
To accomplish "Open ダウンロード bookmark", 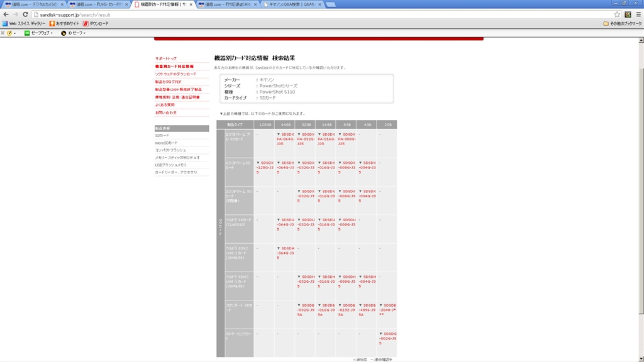I will [96, 24].
